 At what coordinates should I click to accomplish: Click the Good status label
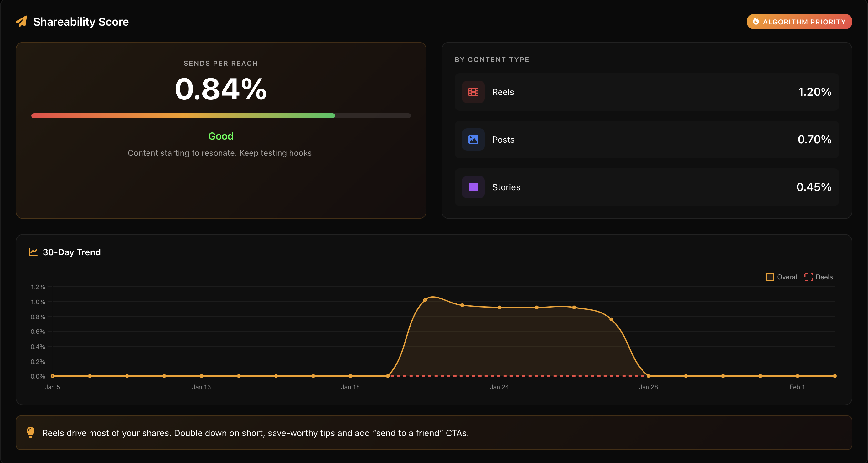[221, 136]
